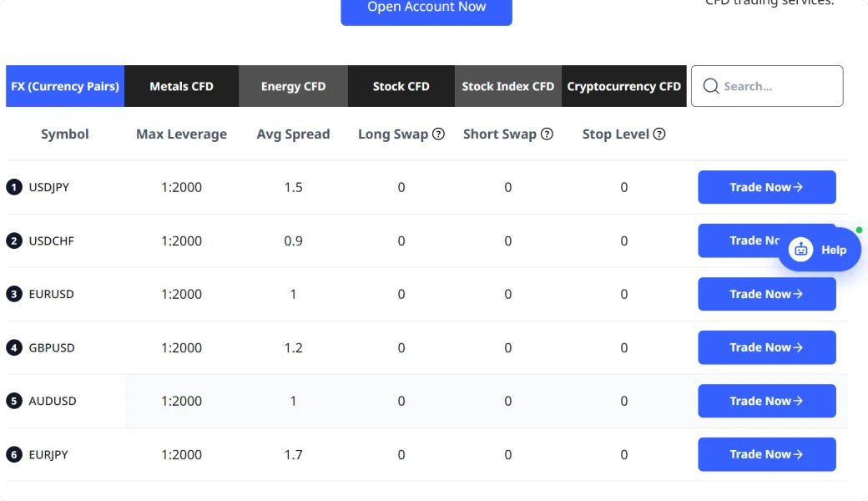Click the Short Swap value for USDCHF
This screenshot has width=868, height=501.
coord(507,240)
